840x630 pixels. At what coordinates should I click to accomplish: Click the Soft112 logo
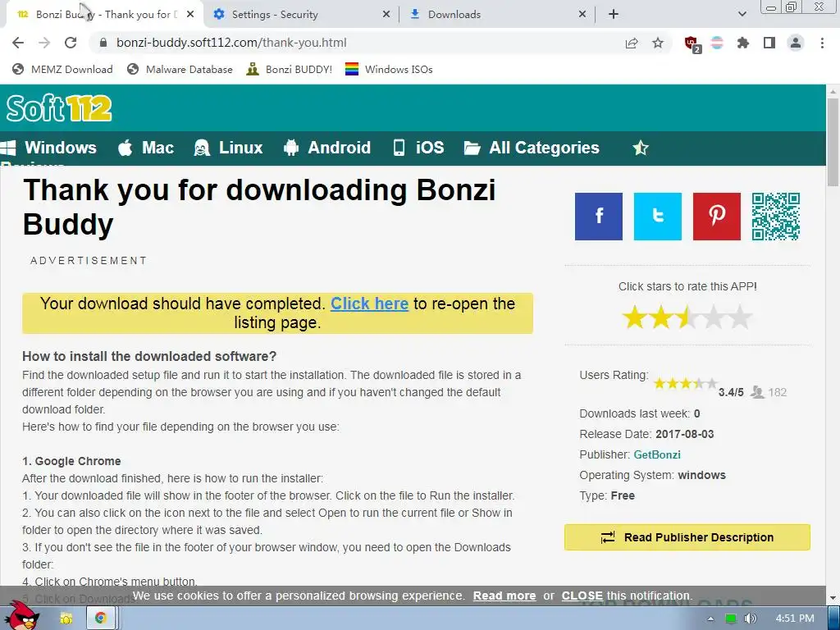59,108
